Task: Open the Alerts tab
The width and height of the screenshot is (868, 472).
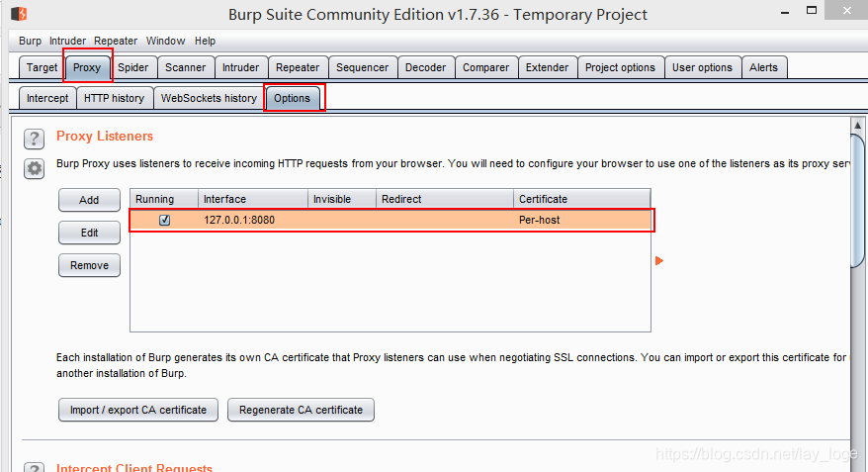Action: point(763,67)
